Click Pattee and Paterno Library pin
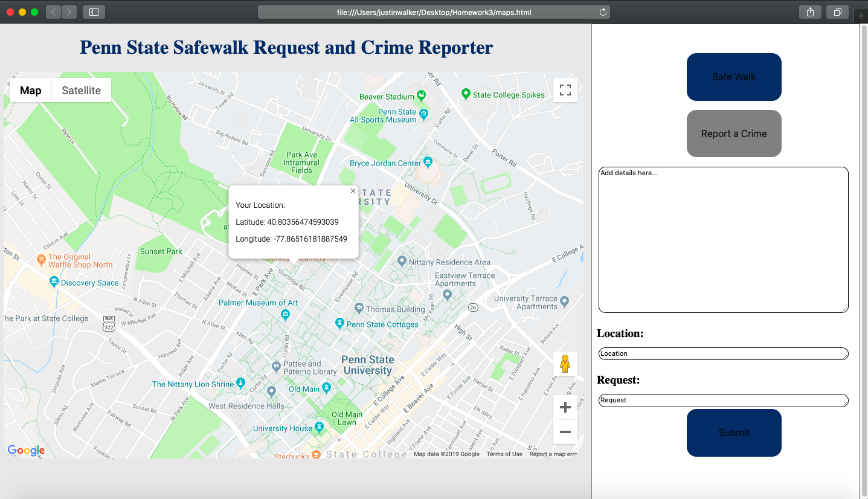The image size is (868, 499). 276,365
